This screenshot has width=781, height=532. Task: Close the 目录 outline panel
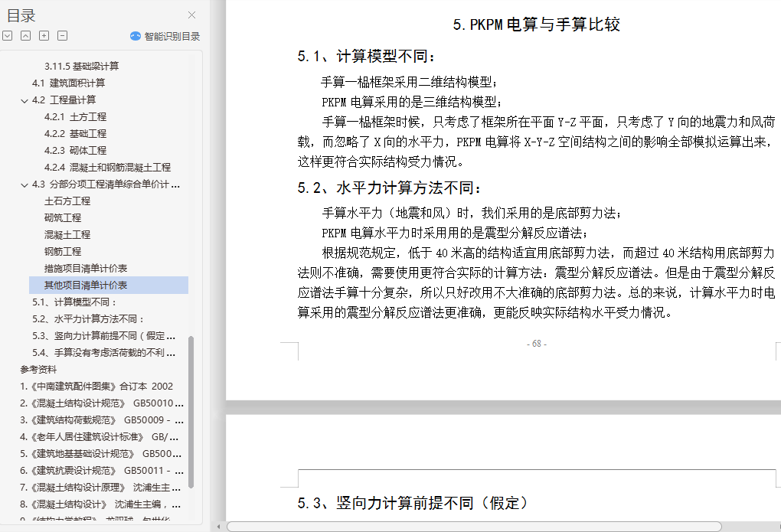[x=191, y=15]
